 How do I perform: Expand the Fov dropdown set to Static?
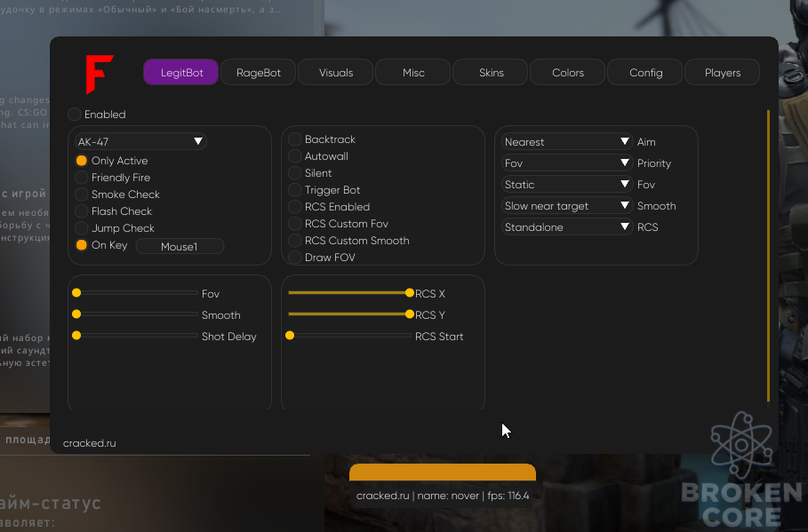[567, 185]
